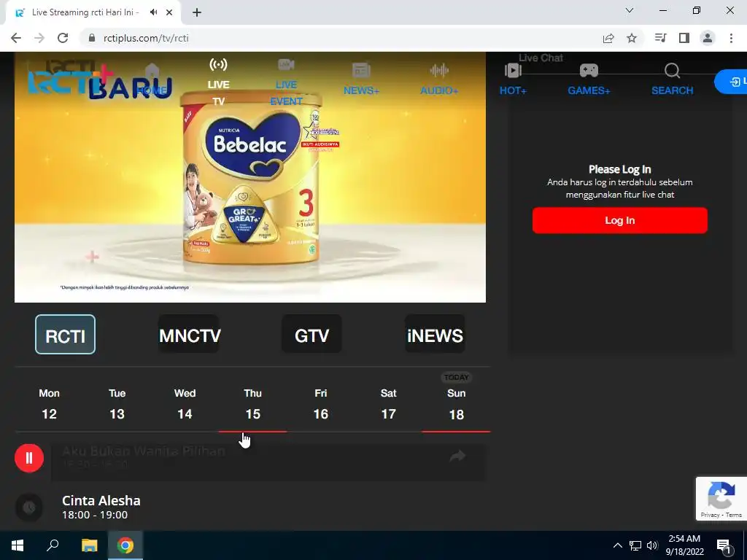Click Chrome icon in taskbar
This screenshot has height=560, width=747.
pos(125,545)
